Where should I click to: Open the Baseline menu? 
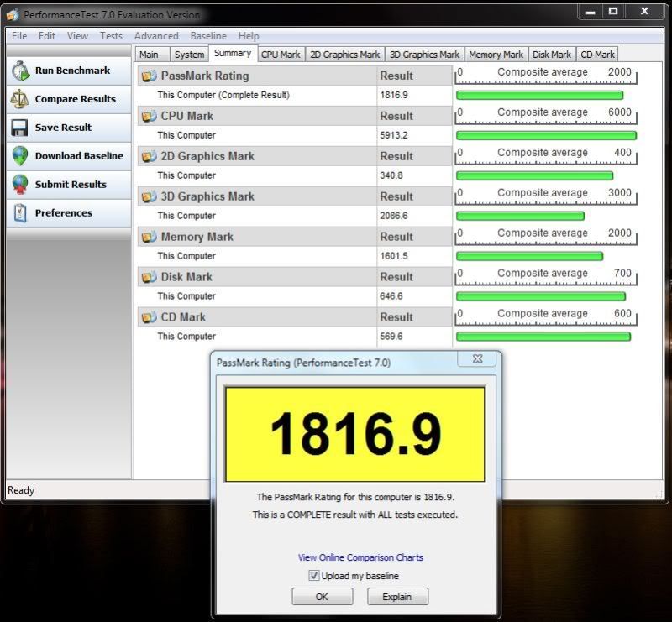click(208, 36)
